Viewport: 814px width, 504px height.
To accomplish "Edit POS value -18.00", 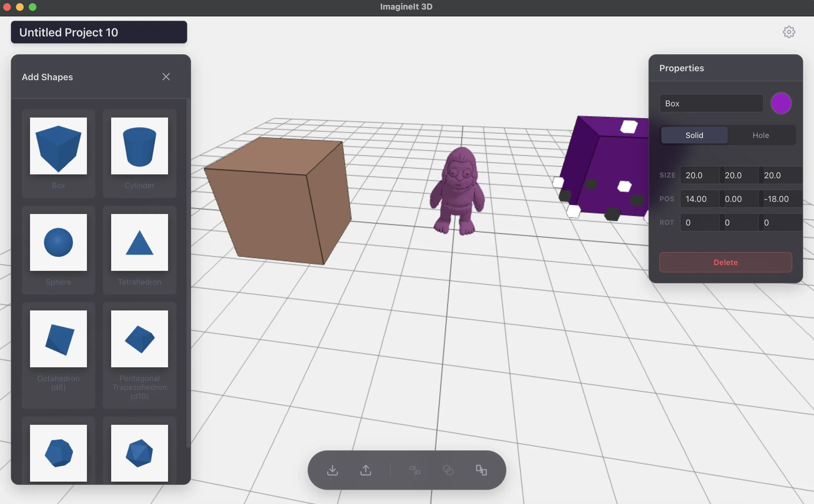I will coord(780,199).
